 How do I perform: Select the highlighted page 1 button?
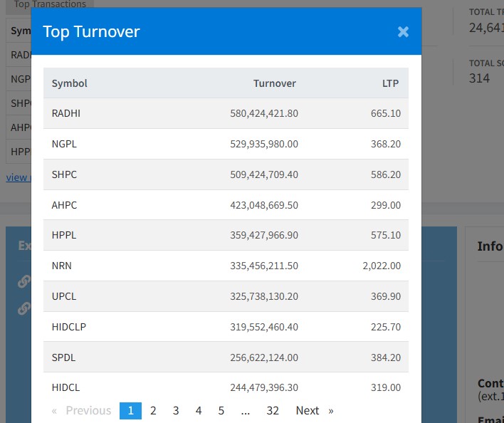(130, 411)
